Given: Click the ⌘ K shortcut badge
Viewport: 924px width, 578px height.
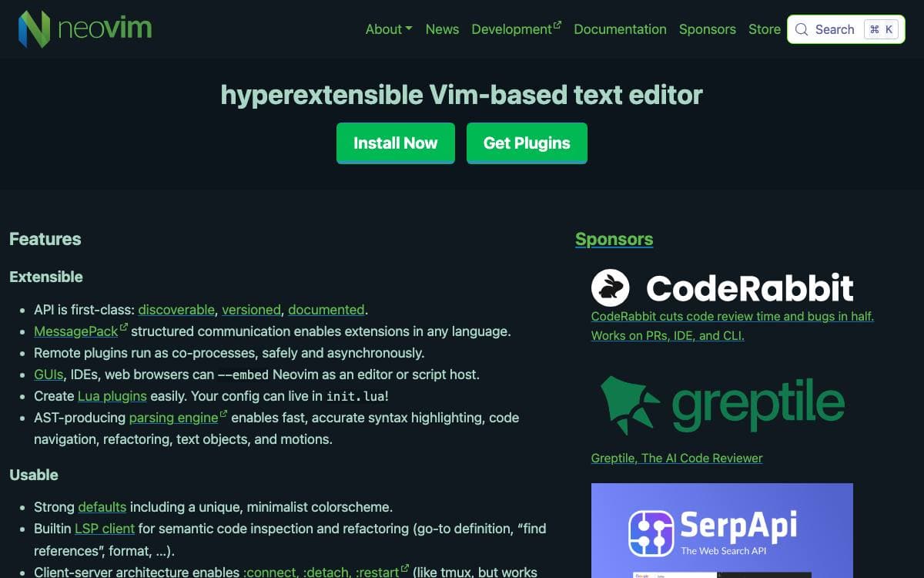Looking at the screenshot, I should pyautogui.click(x=882, y=29).
